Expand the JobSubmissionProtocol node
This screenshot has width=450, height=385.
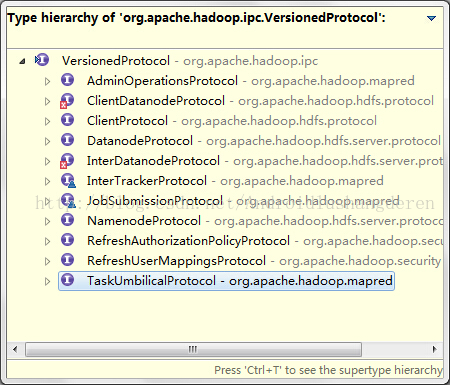click(x=48, y=201)
